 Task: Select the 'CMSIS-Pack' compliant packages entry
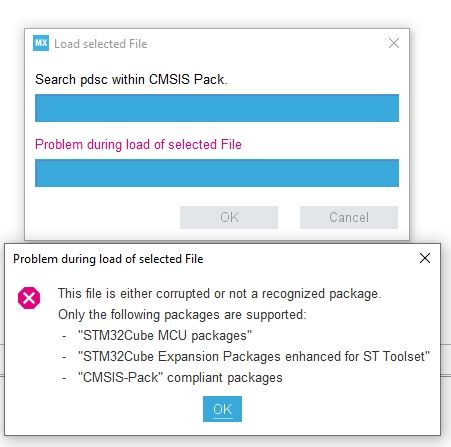pyautogui.click(x=180, y=377)
